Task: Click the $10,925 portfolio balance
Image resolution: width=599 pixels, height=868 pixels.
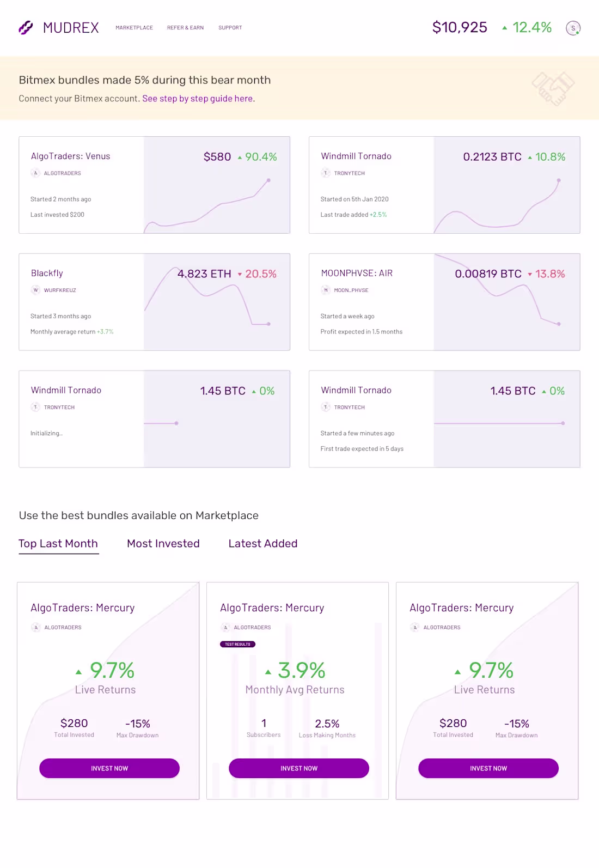Action: [460, 27]
